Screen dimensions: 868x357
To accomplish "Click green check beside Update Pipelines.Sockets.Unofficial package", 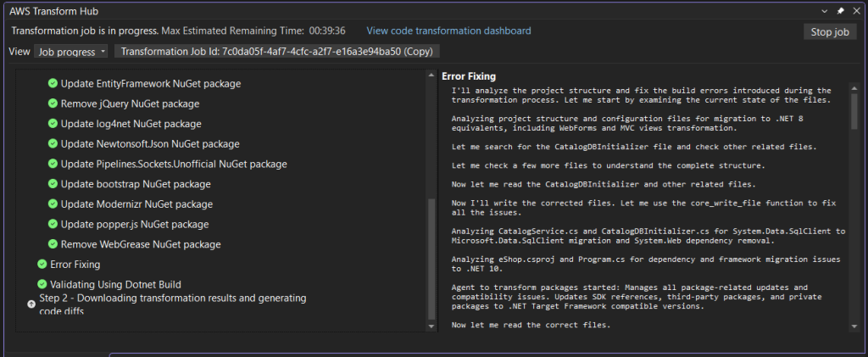I will pyautogui.click(x=53, y=164).
